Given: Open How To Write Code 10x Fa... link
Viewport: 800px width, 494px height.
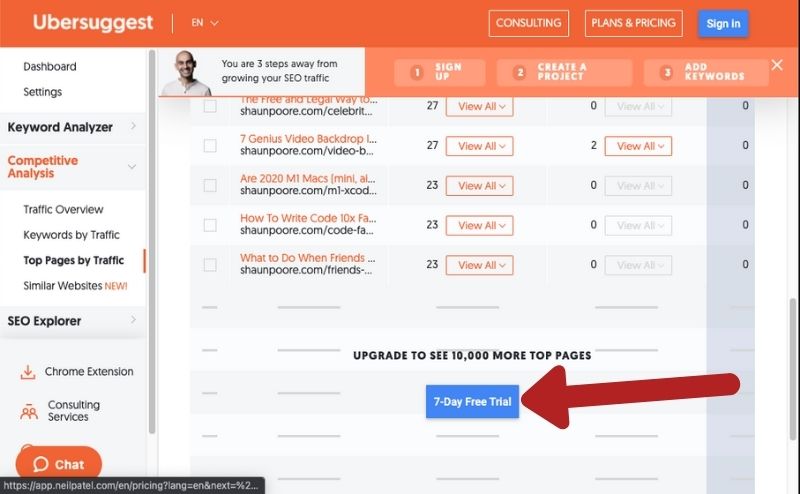Looking at the screenshot, I should click(x=308, y=218).
